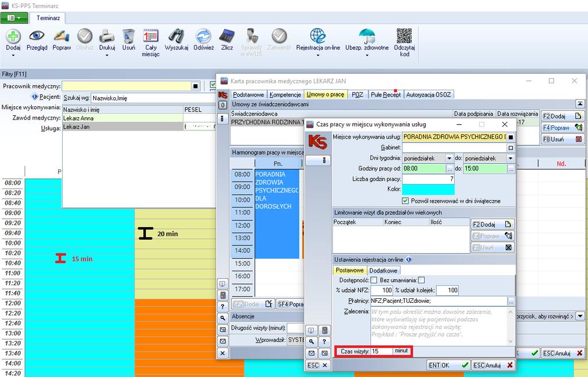Click the Drukuj printer icon

[x=107, y=36]
